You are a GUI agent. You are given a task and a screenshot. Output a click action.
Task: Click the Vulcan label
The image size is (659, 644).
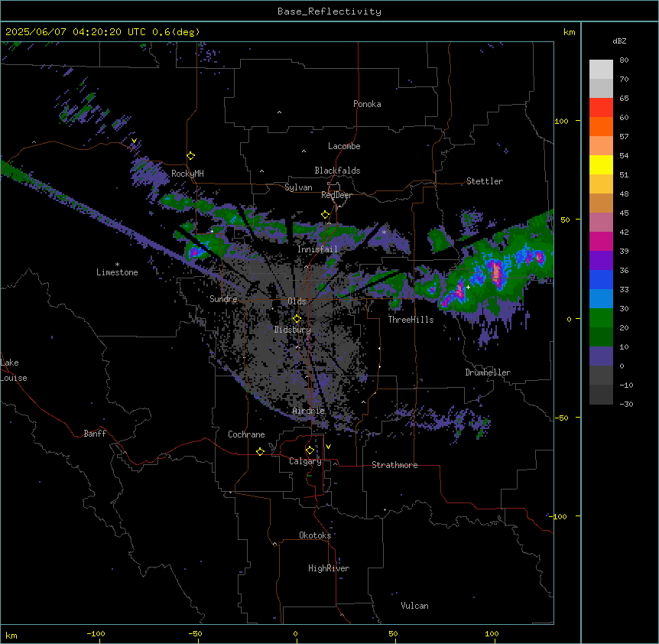pos(414,606)
